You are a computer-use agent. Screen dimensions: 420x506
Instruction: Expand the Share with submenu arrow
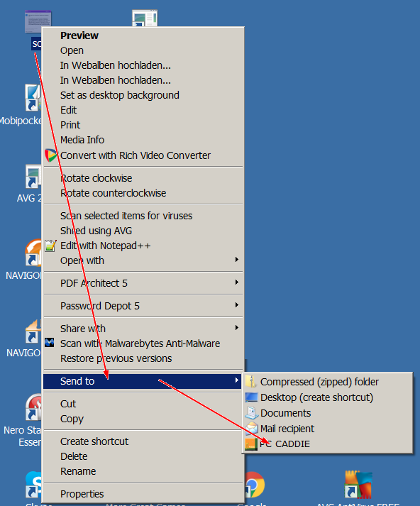point(237,328)
